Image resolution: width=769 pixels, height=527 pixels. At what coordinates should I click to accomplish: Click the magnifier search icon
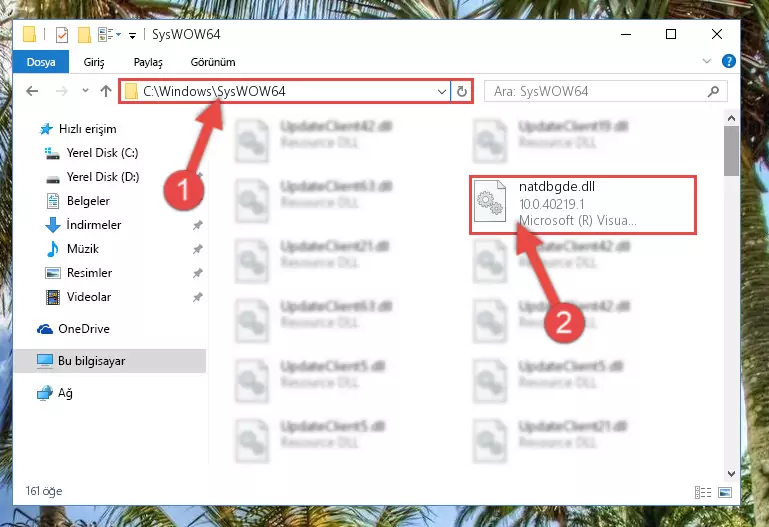[714, 91]
